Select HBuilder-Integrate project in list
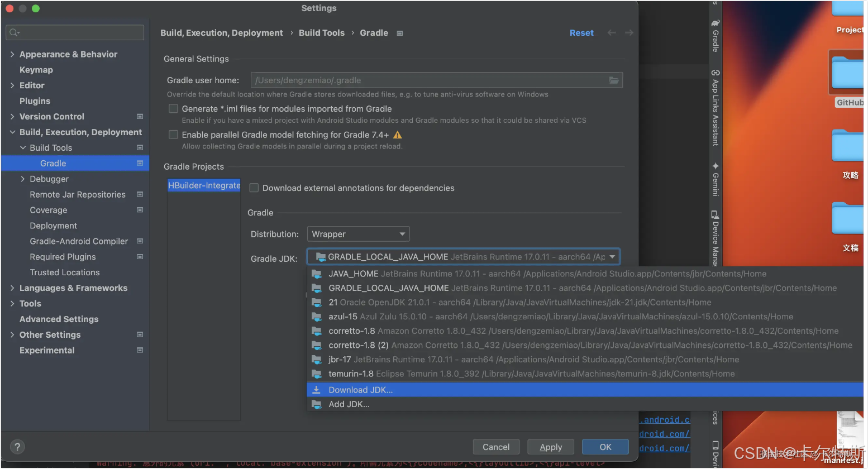This screenshot has height=469, width=868. pos(204,185)
